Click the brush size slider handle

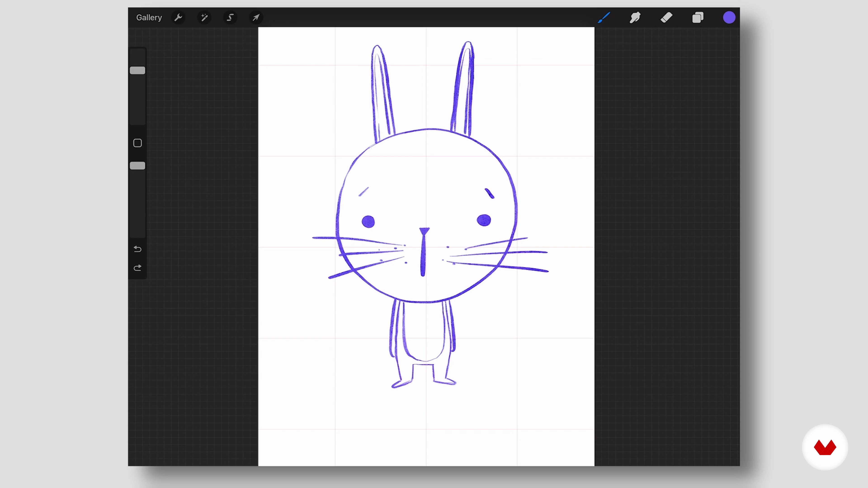(137, 70)
